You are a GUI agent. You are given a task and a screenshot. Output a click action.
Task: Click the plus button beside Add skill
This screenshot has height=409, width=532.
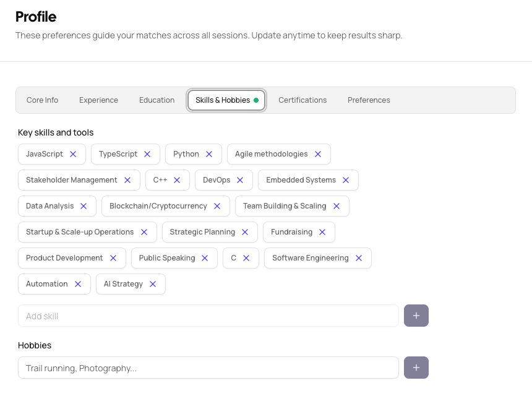coord(416,316)
